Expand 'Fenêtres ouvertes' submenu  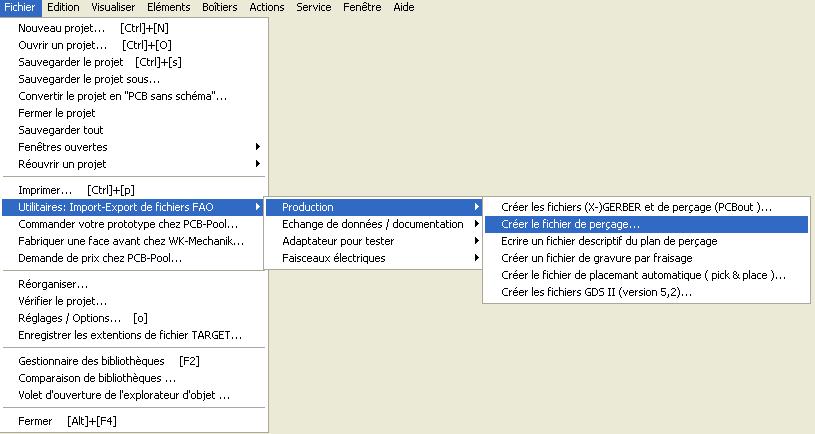tap(63, 147)
